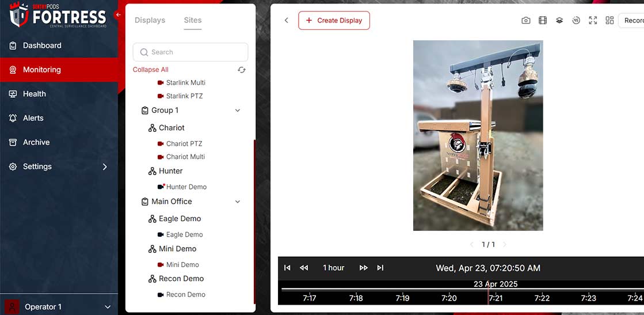Screen dimensions: 644x315
Task: Select the Mini Demo camera row
Action: [178, 264]
